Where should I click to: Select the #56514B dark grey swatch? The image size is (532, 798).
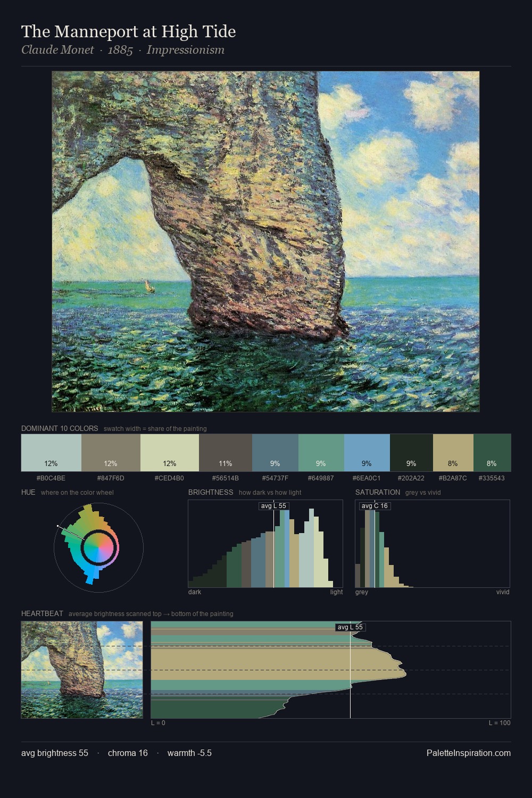[226, 453]
